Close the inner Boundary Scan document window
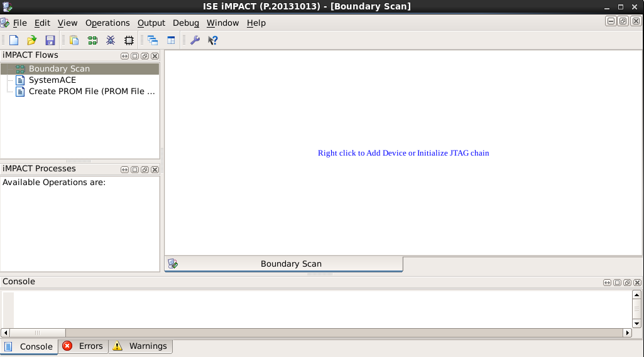This screenshot has height=357, width=644. pos(636,21)
